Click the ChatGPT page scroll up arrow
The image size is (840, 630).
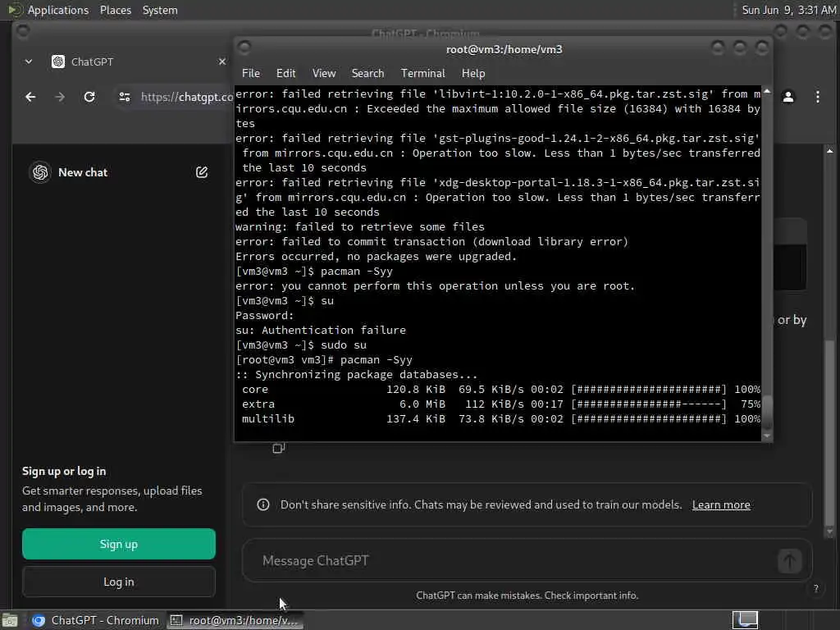tap(829, 151)
